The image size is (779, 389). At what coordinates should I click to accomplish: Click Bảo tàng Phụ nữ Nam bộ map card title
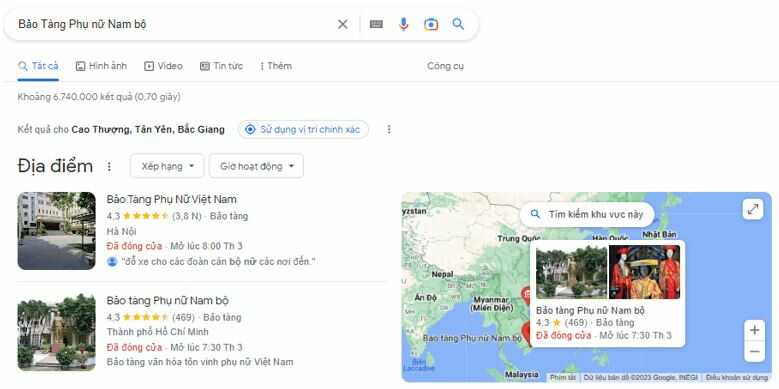point(590,311)
